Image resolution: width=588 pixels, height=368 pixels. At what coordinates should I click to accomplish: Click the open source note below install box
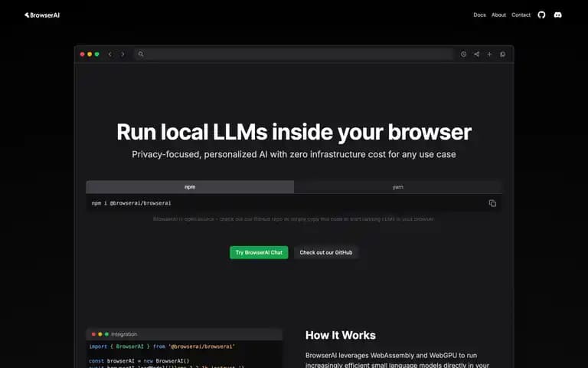click(x=294, y=219)
